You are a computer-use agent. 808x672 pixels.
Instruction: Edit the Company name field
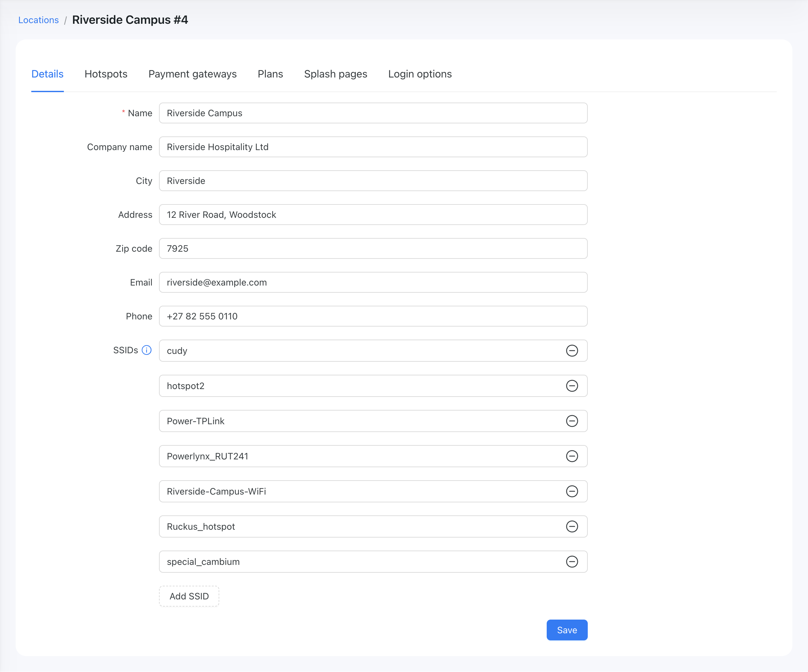(373, 147)
